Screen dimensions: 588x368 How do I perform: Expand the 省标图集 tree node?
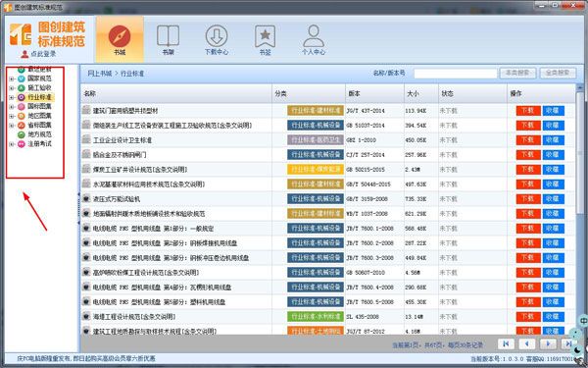12,125
